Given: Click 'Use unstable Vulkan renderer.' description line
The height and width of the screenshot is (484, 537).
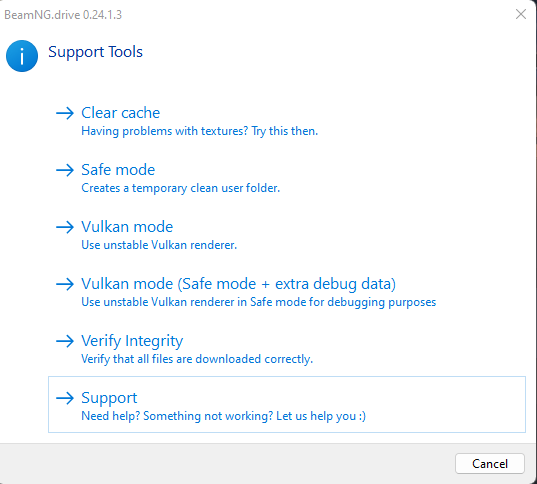Looking at the screenshot, I should [x=159, y=245].
